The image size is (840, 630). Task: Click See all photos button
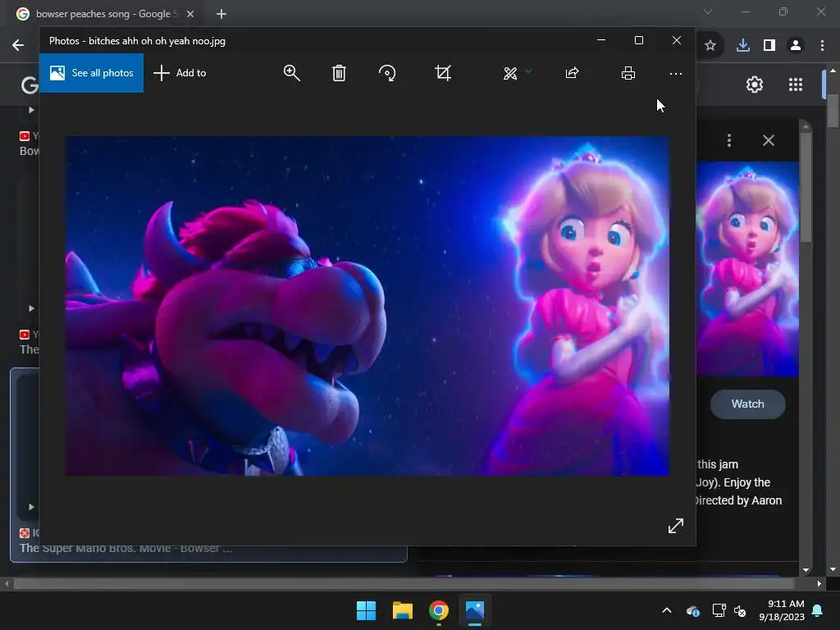[92, 73]
